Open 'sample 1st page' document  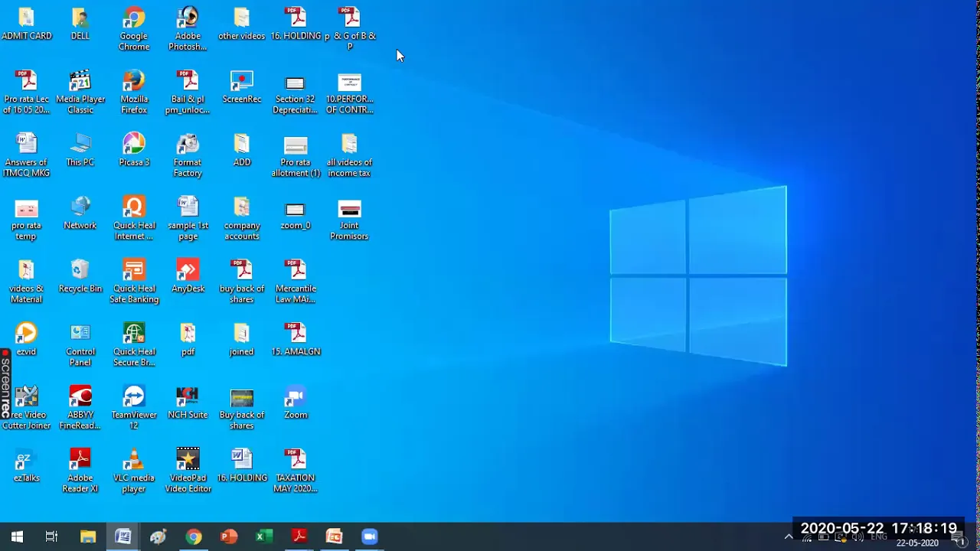[188, 219]
